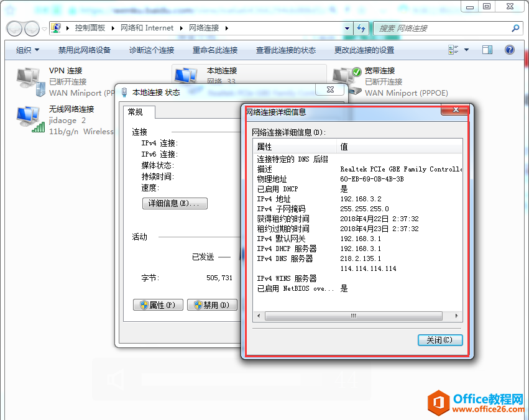Image resolution: width=529 pixels, height=420 pixels.
Task: Select the 描述 row with Realtek controller
Action: 357,169
